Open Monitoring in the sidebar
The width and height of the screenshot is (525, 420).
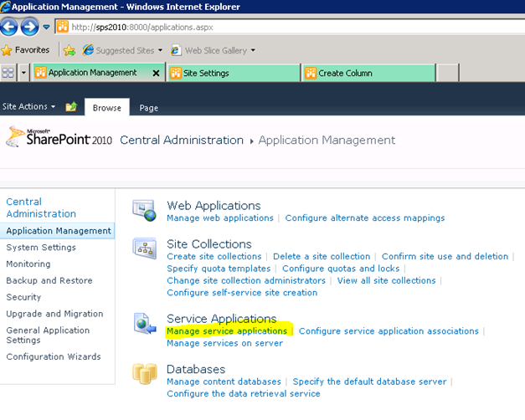[28, 264]
